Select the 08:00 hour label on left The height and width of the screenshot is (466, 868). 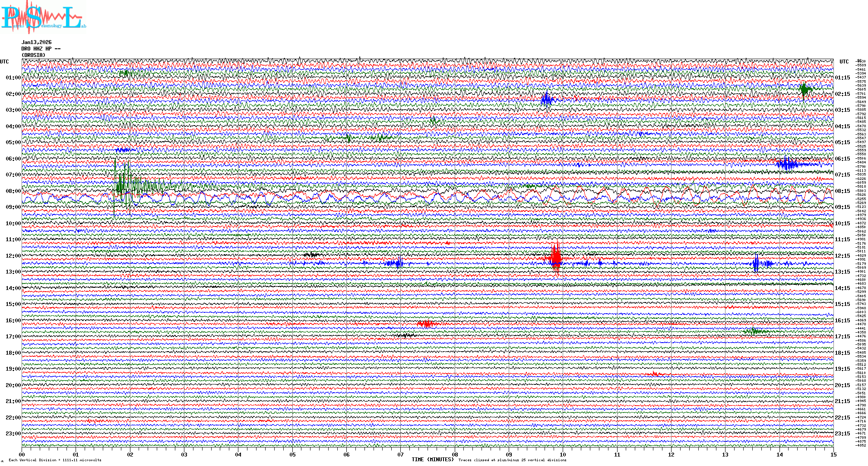pos(13,191)
